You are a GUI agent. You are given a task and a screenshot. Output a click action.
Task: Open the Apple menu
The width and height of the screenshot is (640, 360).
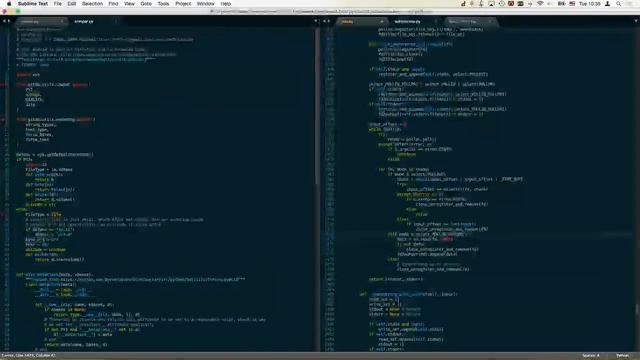pos(9,4)
